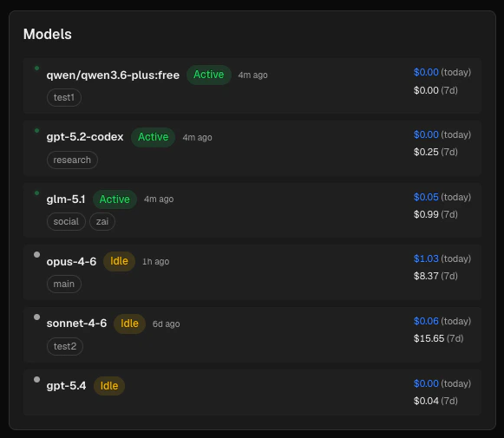Select the social tag chip
The image size is (504, 438).
[x=66, y=221]
